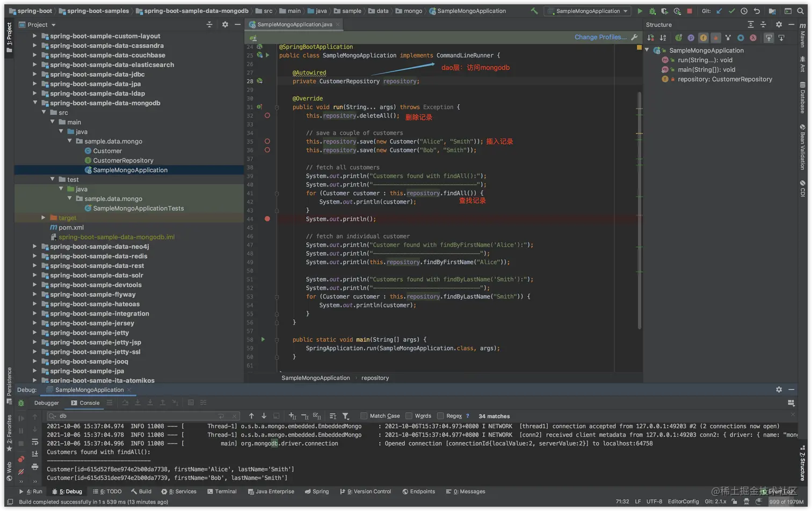This screenshot has height=511, width=812.
Task: Click the green Run button in toolbar
Action: (x=640, y=11)
